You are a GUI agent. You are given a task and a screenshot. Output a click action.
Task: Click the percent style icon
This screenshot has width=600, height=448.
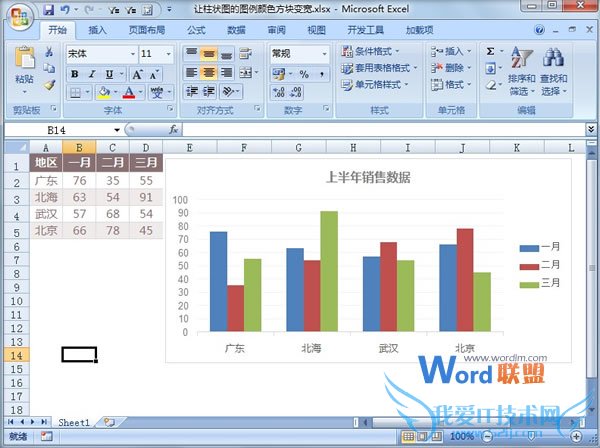[x=304, y=74]
